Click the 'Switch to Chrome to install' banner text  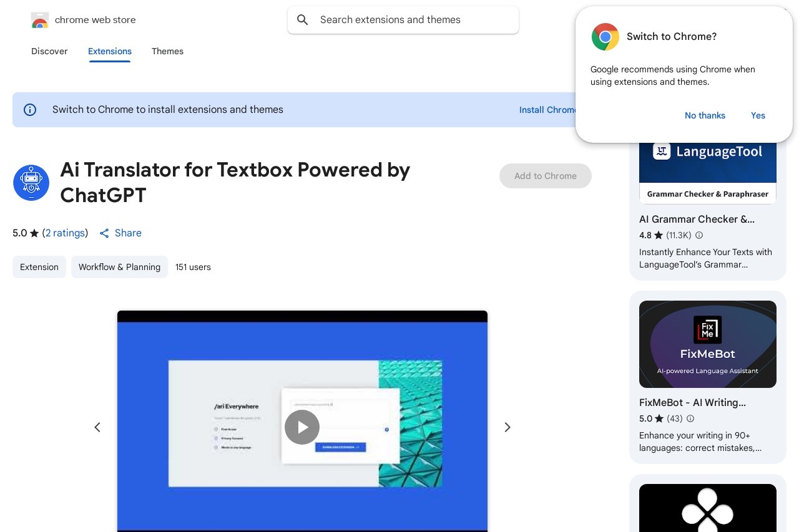(x=168, y=110)
